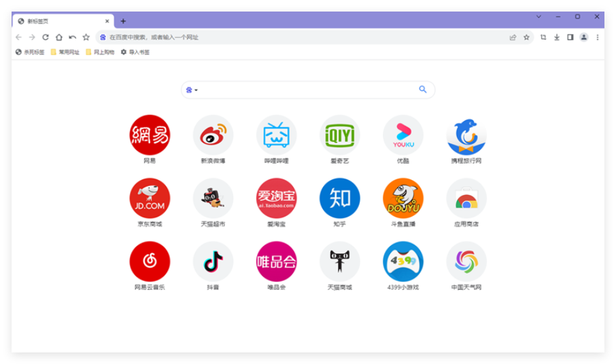Viewport: 616px width, 364px height.
Task: Open the Zhihu 知乎 shortcut
Action: (340, 198)
